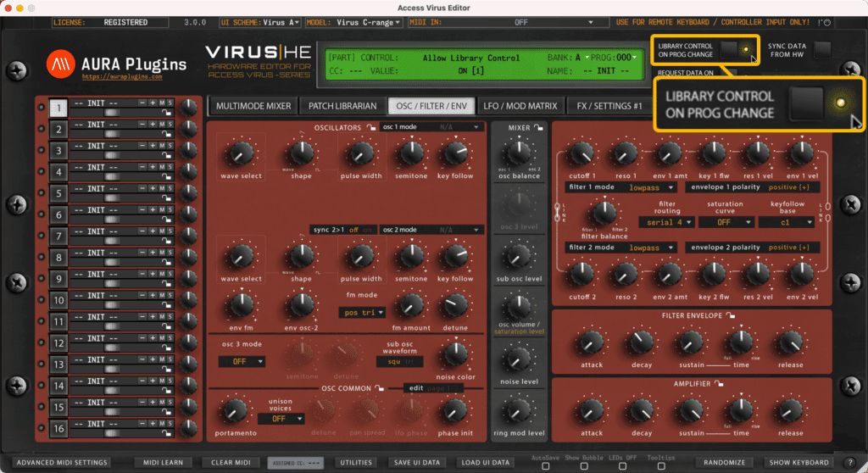868x473 pixels.
Task: Click the left filter link icon
Action: tap(557, 213)
